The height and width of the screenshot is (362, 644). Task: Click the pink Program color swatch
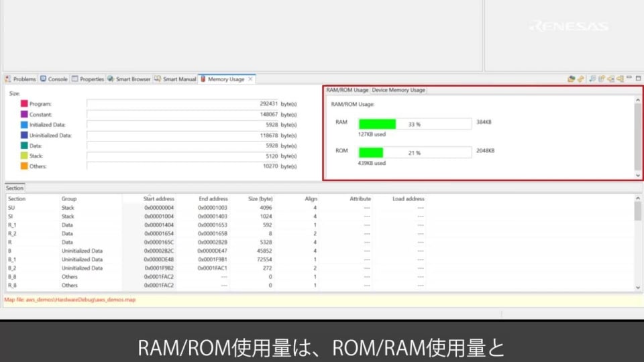[x=24, y=104]
